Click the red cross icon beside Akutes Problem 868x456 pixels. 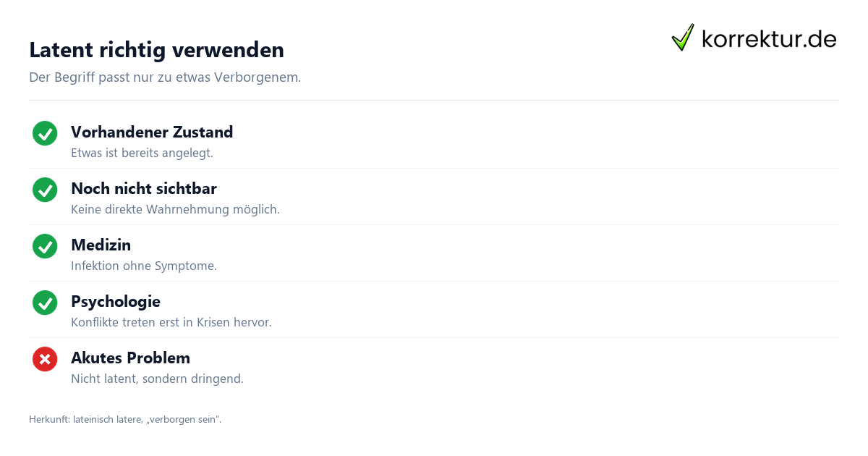[x=45, y=359]
